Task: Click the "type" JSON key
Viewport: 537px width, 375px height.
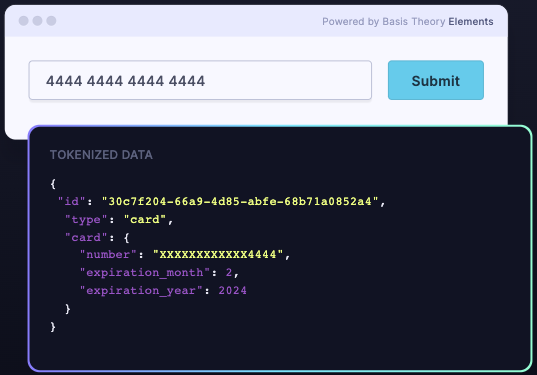Action: pyautogui.click(x=86, y=220)
